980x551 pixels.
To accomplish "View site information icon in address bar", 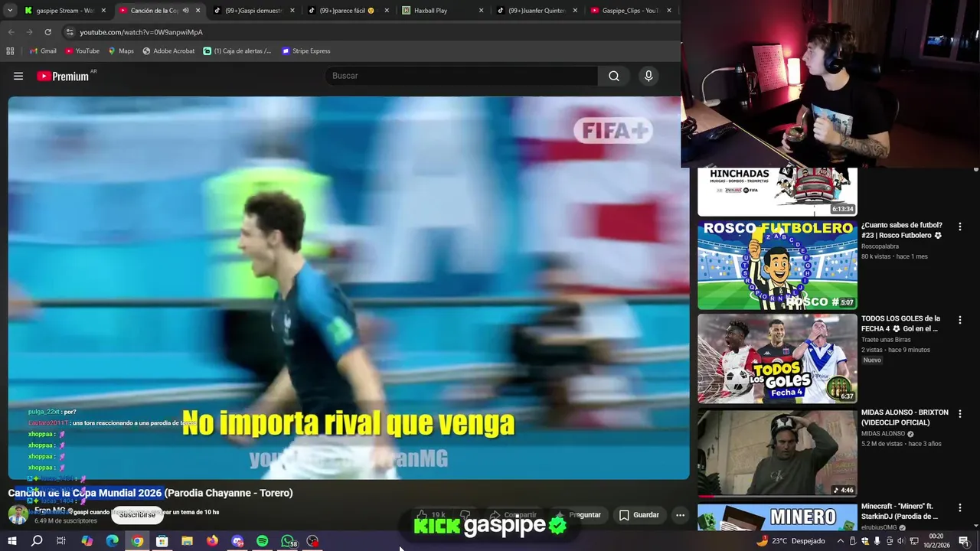I will (x=70, y=32).
